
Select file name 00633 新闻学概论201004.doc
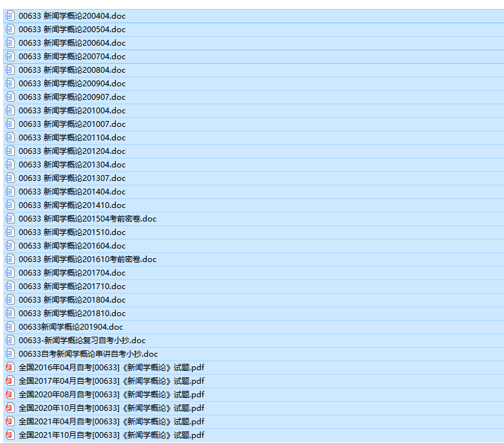click(x=72, y=110)
